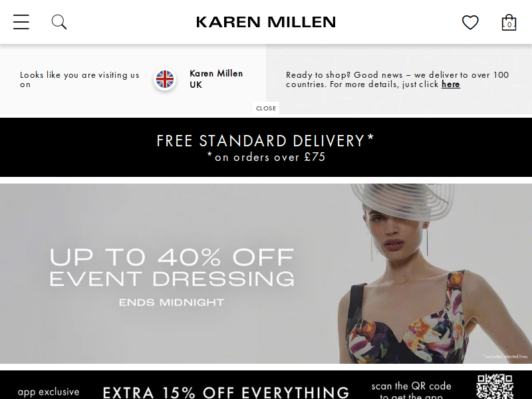
Task: Click the Karen Millen logo
Action: pyautogui.click(x=266, y=22)
